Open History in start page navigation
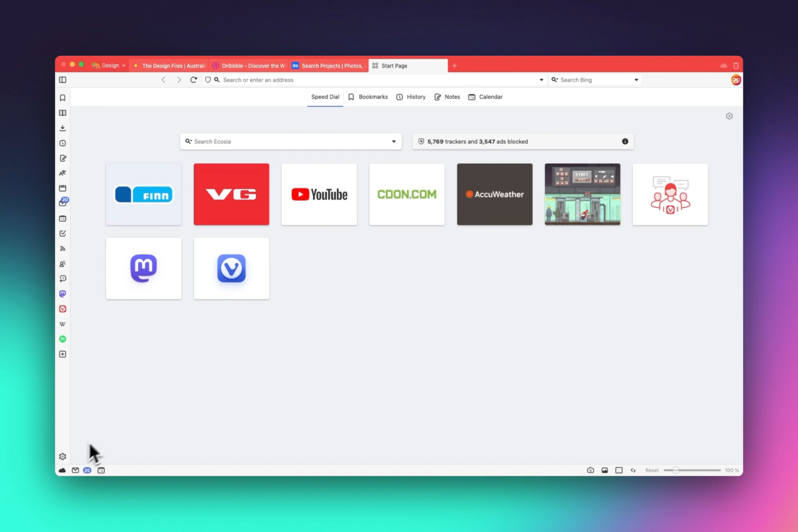 pos(411,97)
